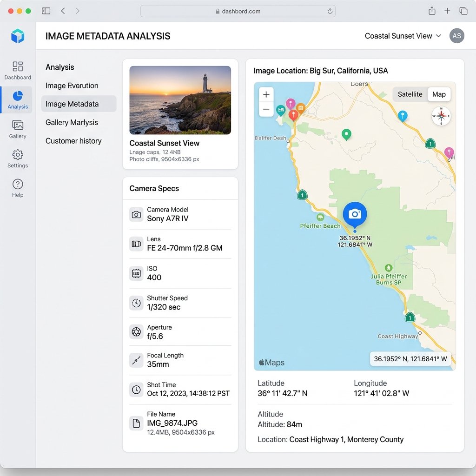This screenshot has width=476, height=476.
Task: Select Customer history in Analysis menu
Action: 73,141
